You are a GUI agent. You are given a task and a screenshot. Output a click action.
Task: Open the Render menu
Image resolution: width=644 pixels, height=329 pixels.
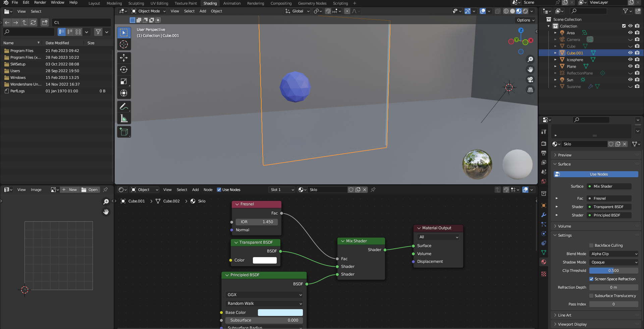click(40, 2)
